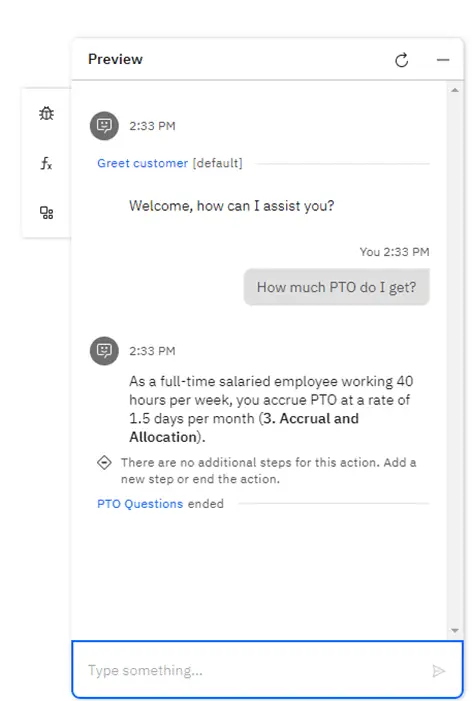The height and width of the screenshot is (701, 472).
Task: Click the Accrual and Allocation bold text
Action: [244, 427]
